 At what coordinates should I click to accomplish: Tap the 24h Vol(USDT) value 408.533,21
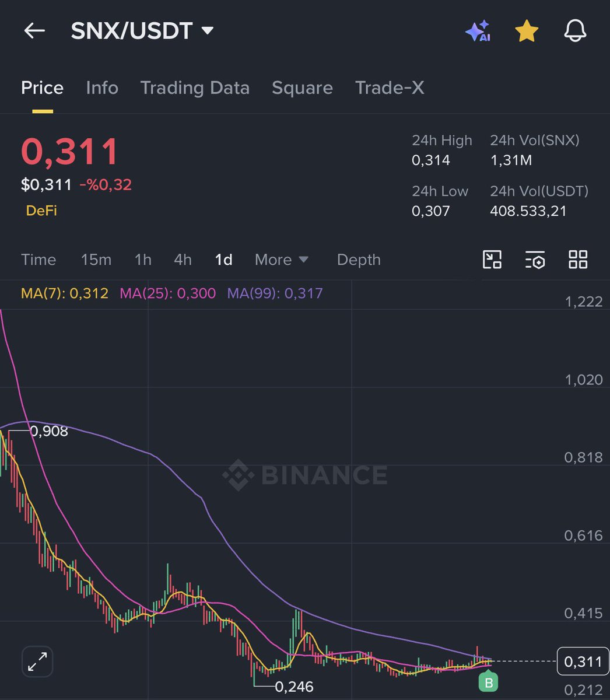tap(528, 211)
